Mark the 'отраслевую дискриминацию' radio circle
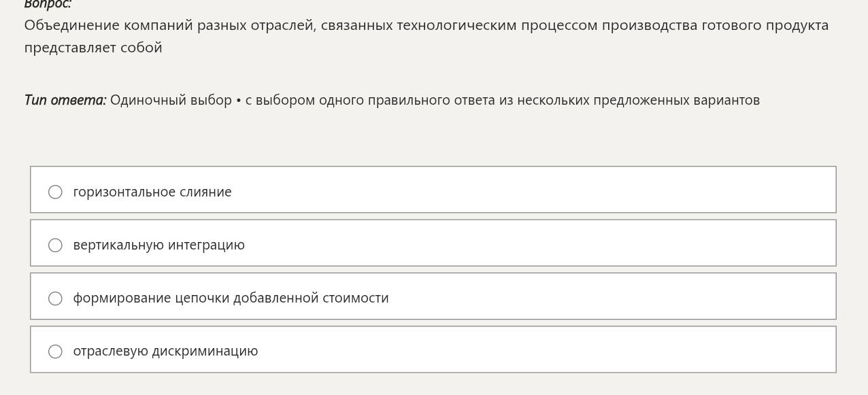 [x=55, y=351]
